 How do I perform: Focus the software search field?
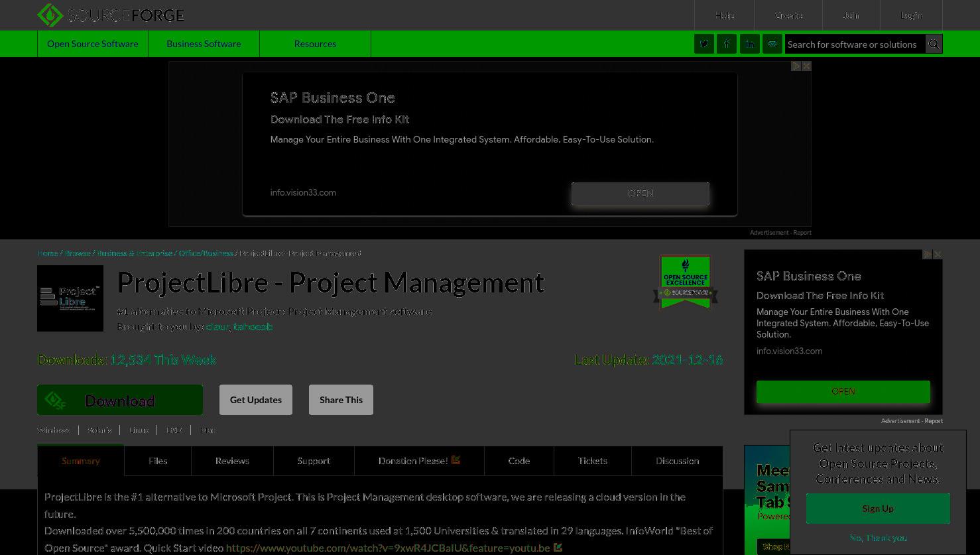tap(855, 44)
